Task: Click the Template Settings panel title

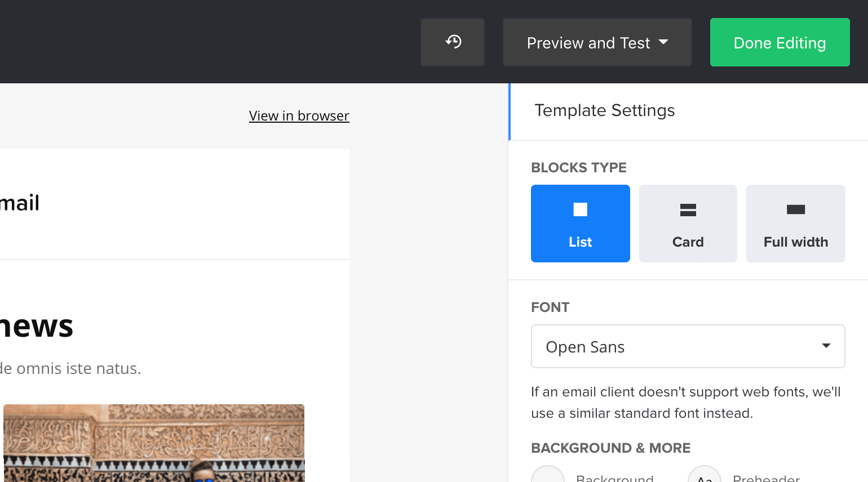Action: pyautogui.click(x=604, y=110)
